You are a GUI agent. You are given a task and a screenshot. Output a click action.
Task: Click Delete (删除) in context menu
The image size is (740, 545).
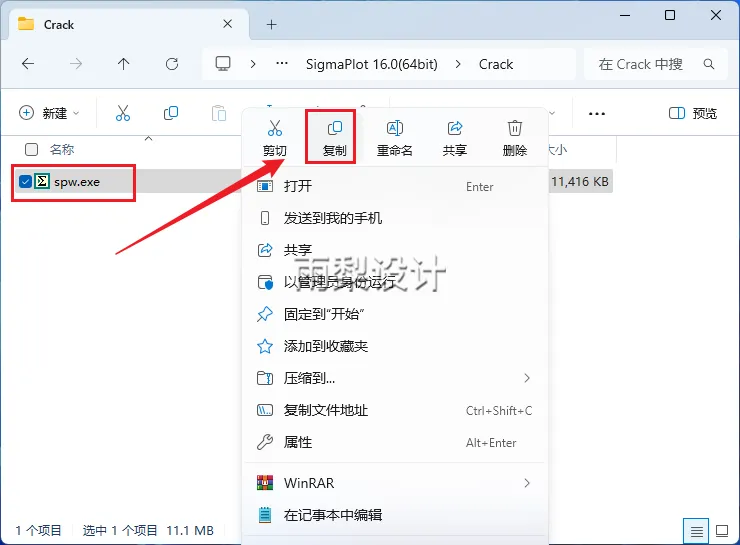point(514,138)
